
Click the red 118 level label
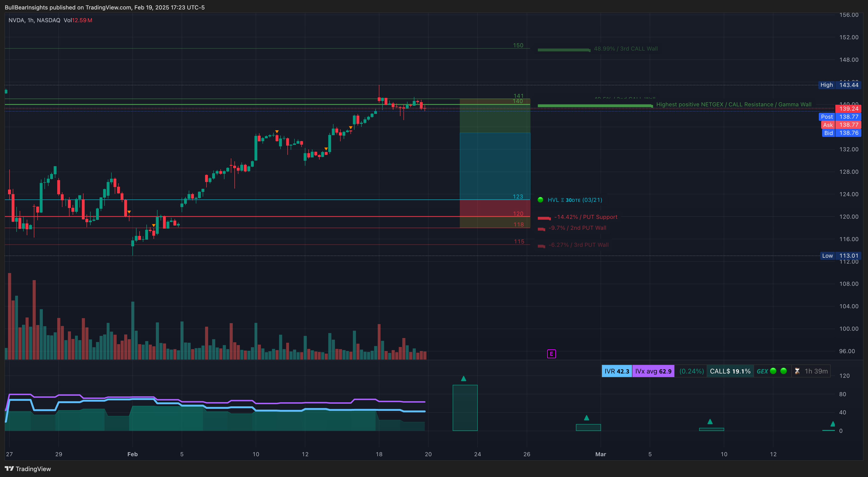(x=519, y=224)
